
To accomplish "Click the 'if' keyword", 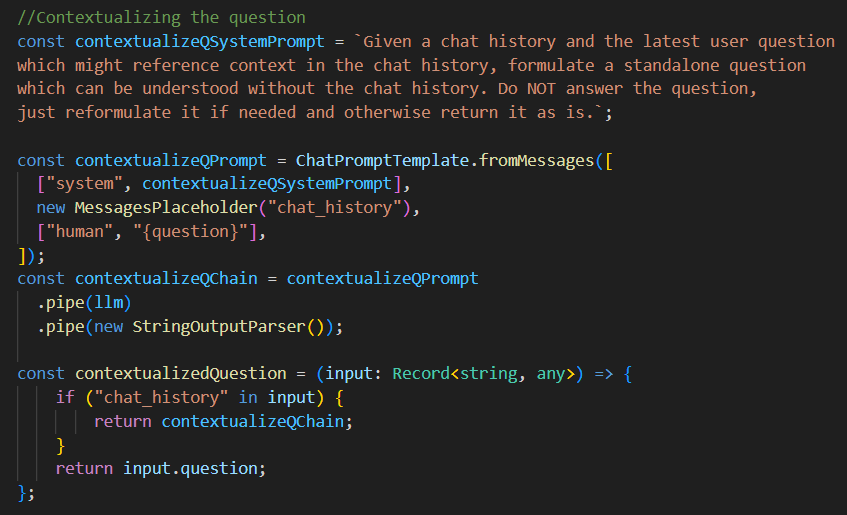I will 65,397.
